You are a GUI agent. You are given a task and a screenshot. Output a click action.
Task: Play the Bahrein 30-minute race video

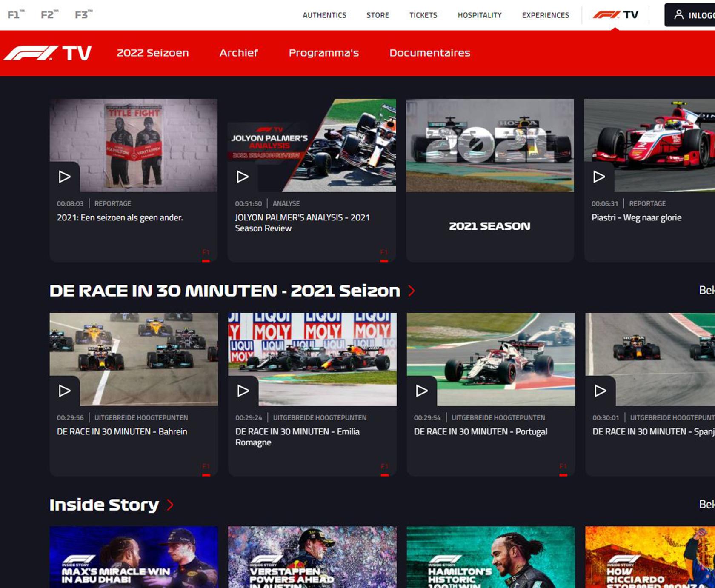(x=65, y=391)
